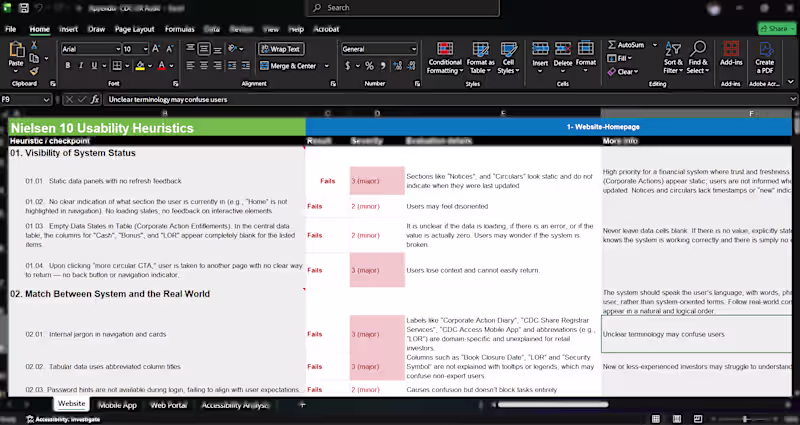Switch to the Draw tab

click(x=96, y=29)
